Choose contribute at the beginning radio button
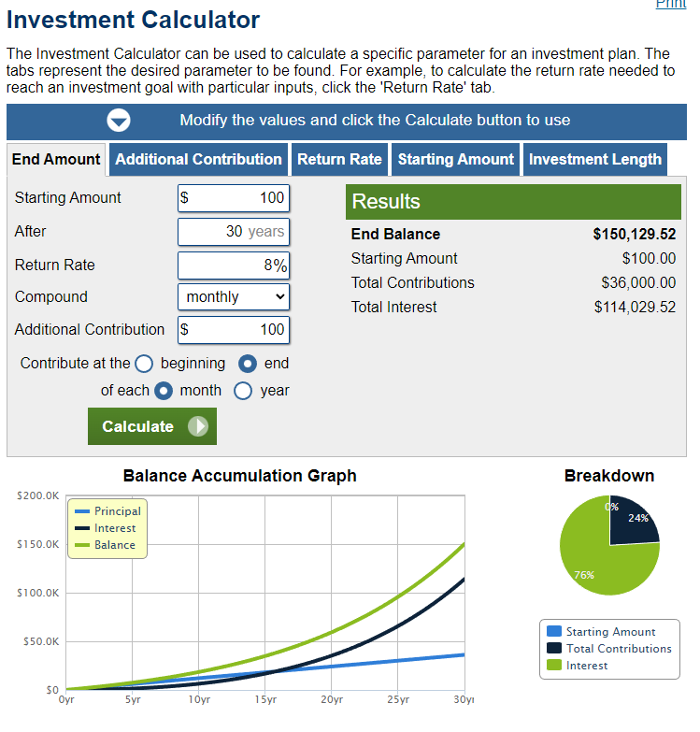Viewport: 700px width, 732px height. 144,364
